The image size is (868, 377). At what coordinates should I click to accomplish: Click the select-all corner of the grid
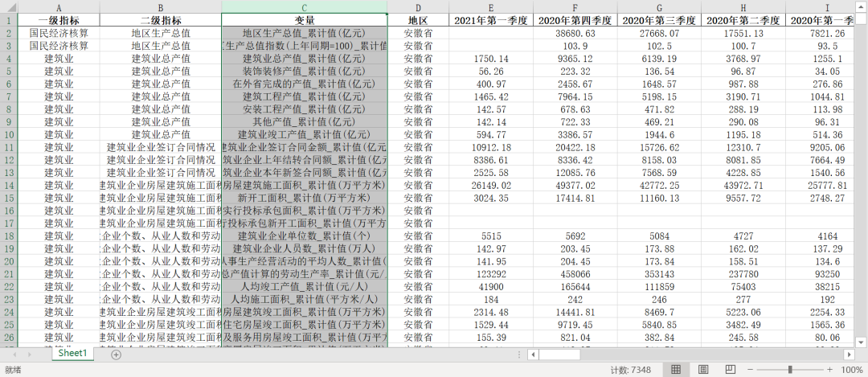pos(9,6)
